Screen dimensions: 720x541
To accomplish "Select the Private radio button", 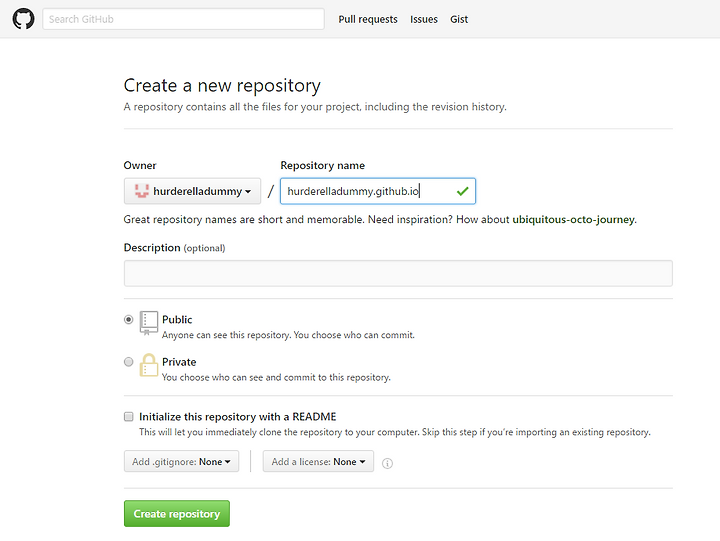I will tap(129, 362).
